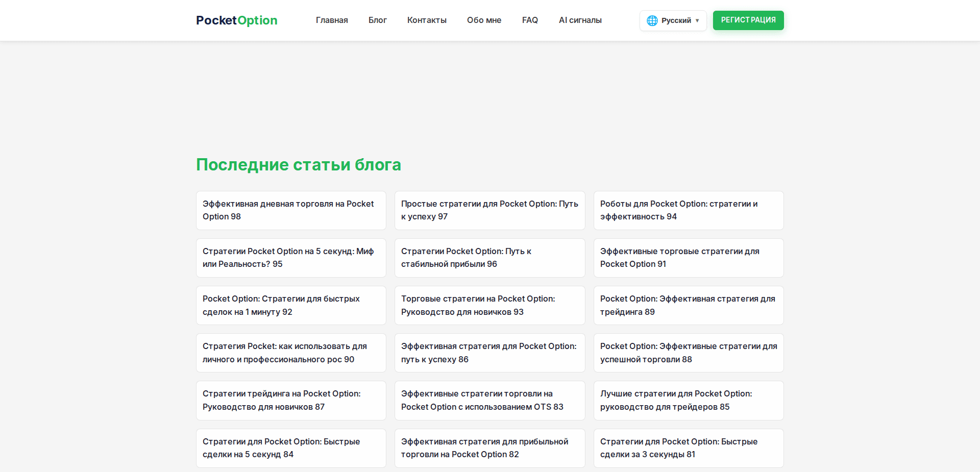This screenshot has width=980, height=472.
Task: Open the OTS trading strategies article 83
Action: click(489, 400)
